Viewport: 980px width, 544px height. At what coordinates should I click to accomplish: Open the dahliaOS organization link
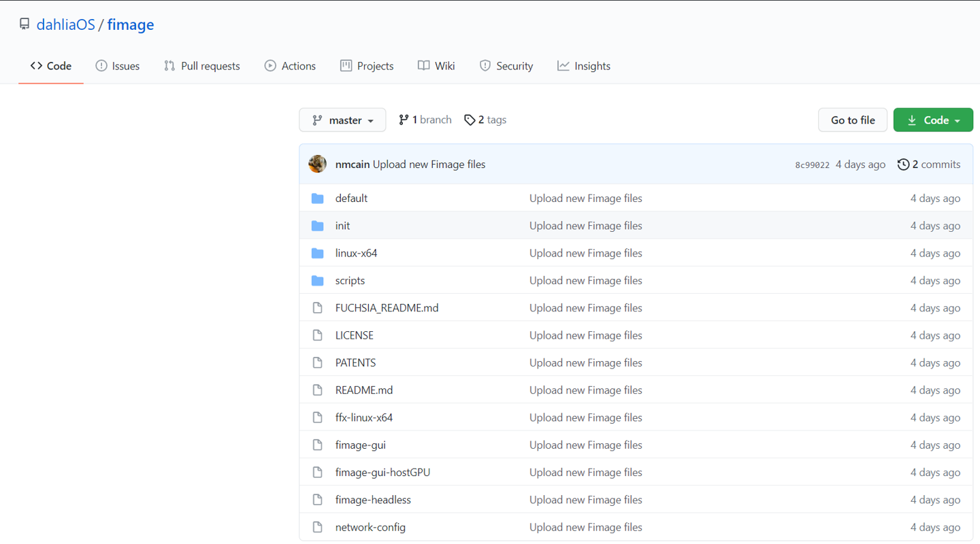(x=65, y=24)
